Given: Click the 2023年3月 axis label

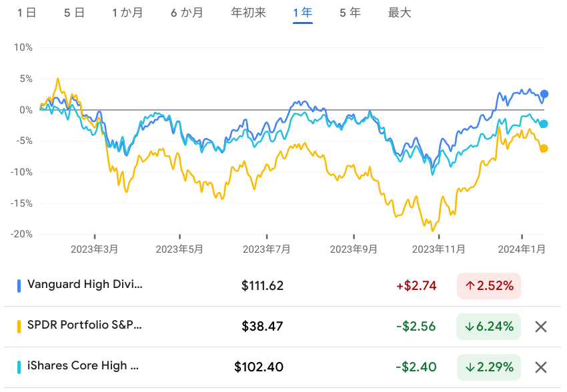Looking at the screenshot, I should [94, 249].
